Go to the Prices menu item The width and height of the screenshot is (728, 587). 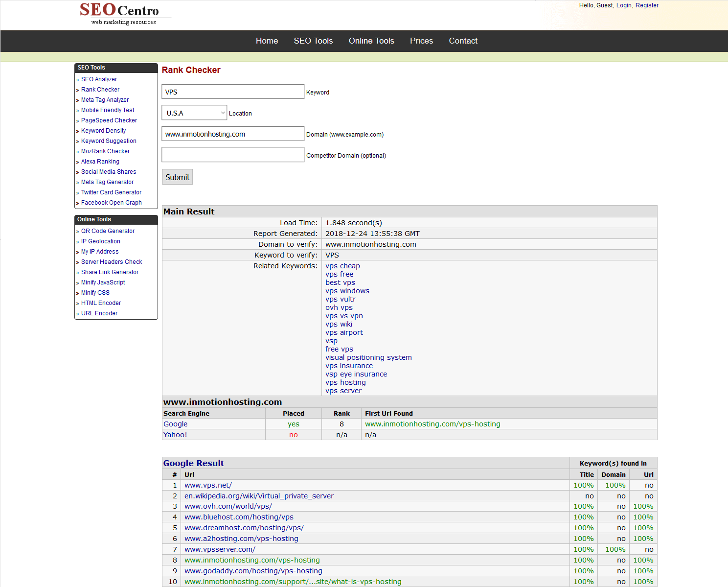tap(421, 41)
